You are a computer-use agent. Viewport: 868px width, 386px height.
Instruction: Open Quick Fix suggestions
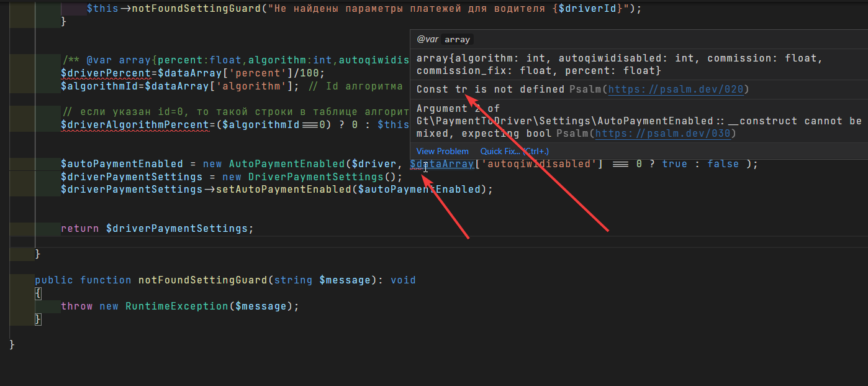(x=500, y=151)
